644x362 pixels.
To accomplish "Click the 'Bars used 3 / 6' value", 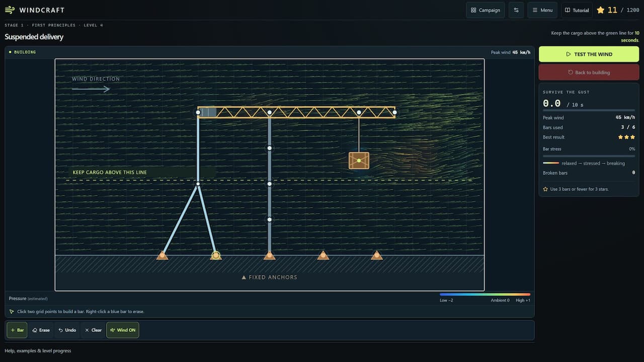I will click(628, 127).
